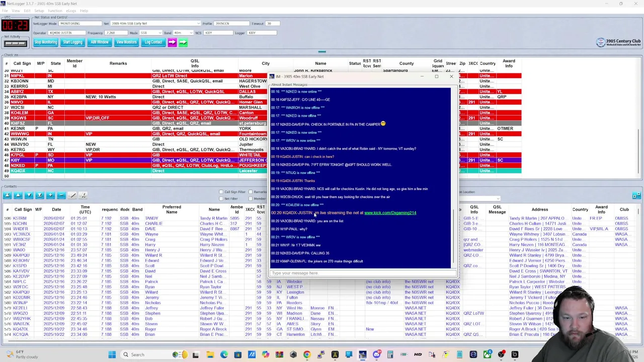Click Remarks column header in Check-ins
The width and height of the screenshot is (644, 362).
pyautogui.click(x=118, y=63)
